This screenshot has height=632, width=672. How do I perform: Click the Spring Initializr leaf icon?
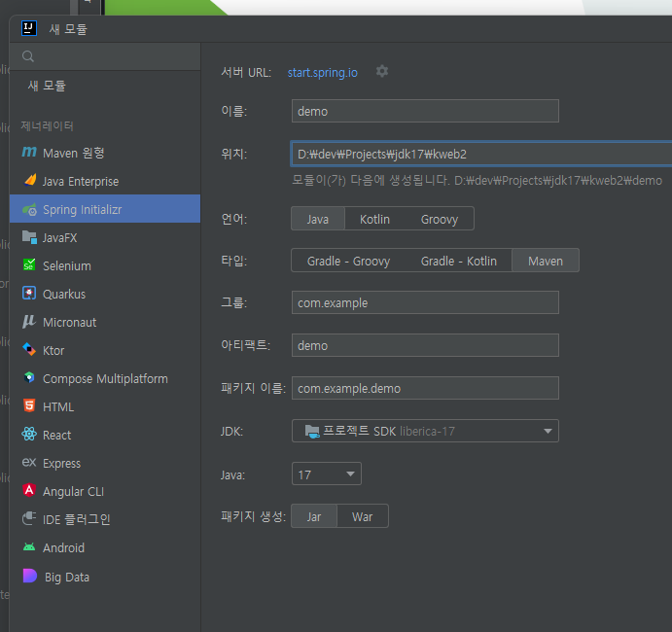point(29,209)
